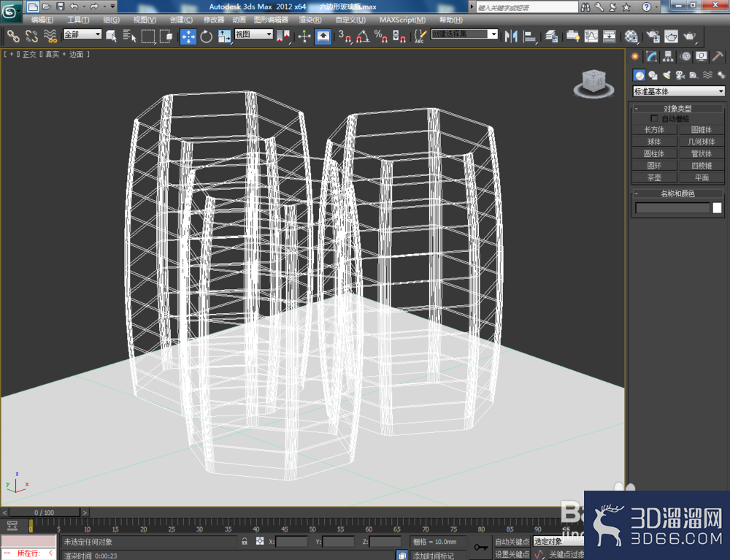
Task: Click the 0 / 100 time slider
Action: click(45, 513)
